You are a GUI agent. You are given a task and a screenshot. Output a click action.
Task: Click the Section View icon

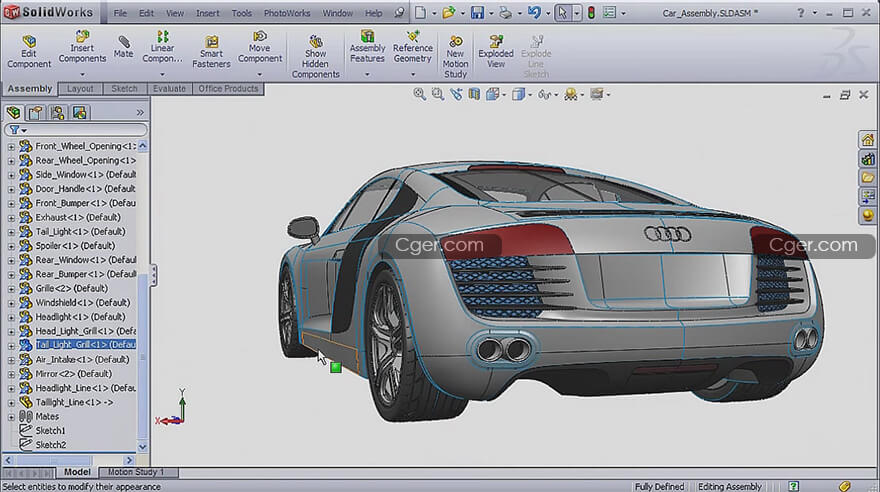pos(474,94)
